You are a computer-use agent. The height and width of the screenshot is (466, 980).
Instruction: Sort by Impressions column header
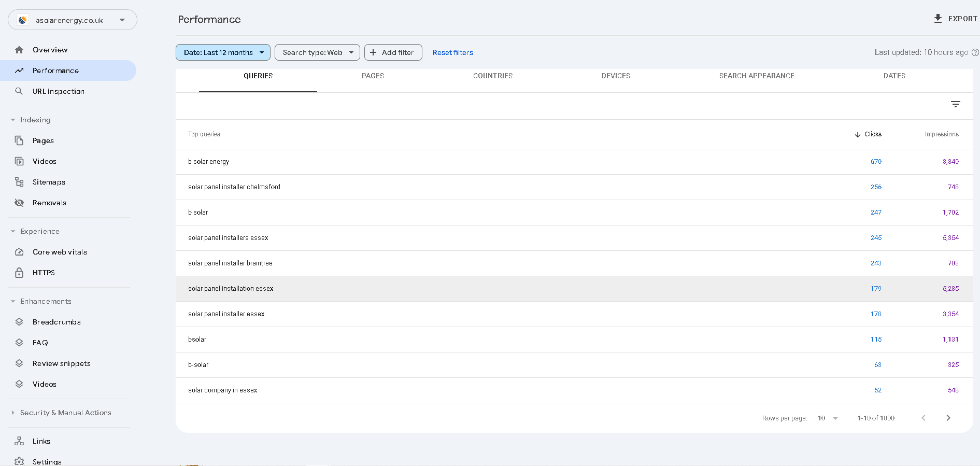click(x=942, y=134)
